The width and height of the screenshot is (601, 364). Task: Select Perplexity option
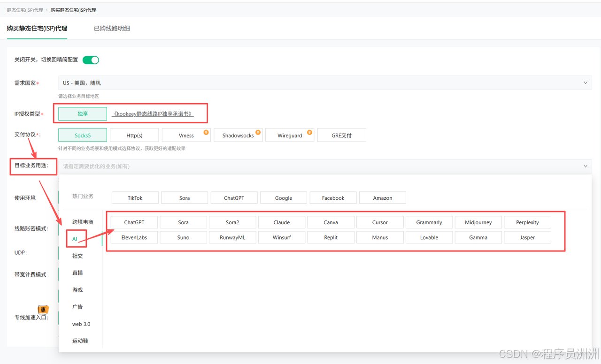point(527,222)
